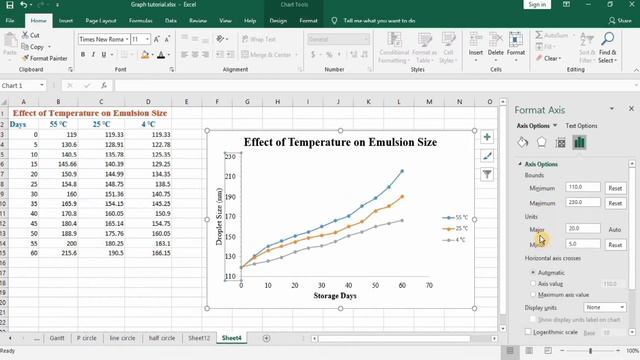
Task: Click the Sign in button
Action: click(x=537, y=4)
